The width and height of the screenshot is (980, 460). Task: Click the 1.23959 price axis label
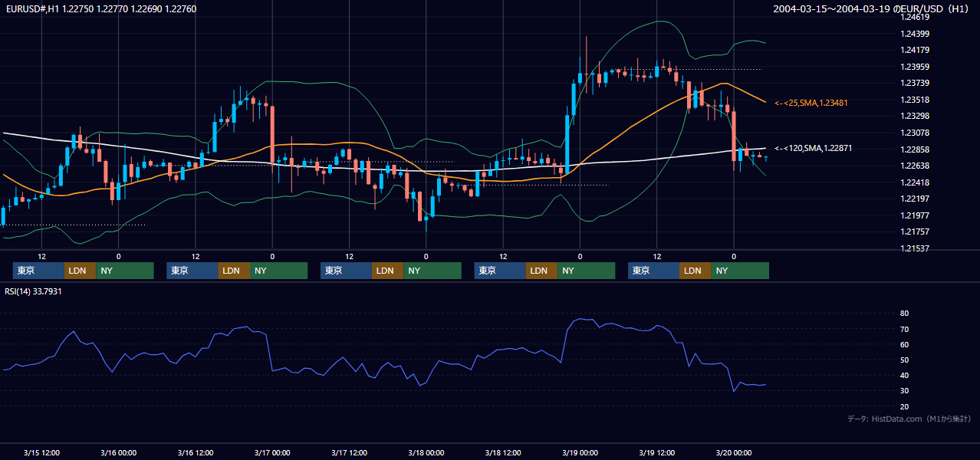point(916,67)
